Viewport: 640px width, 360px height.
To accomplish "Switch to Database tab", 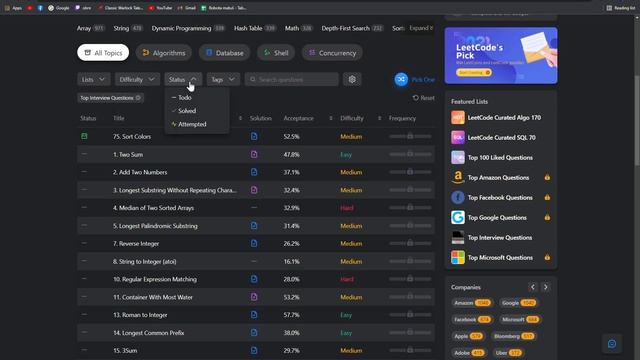I will [x=224, y=53].
